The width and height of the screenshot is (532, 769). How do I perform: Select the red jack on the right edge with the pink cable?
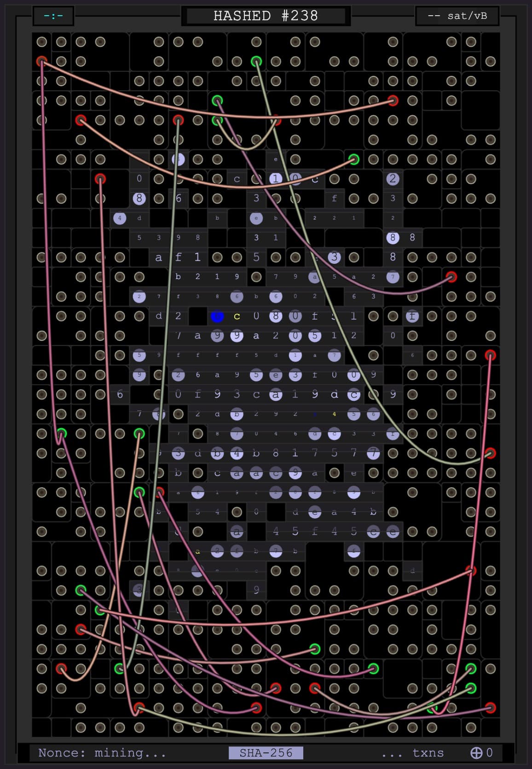tap(491, 355)
